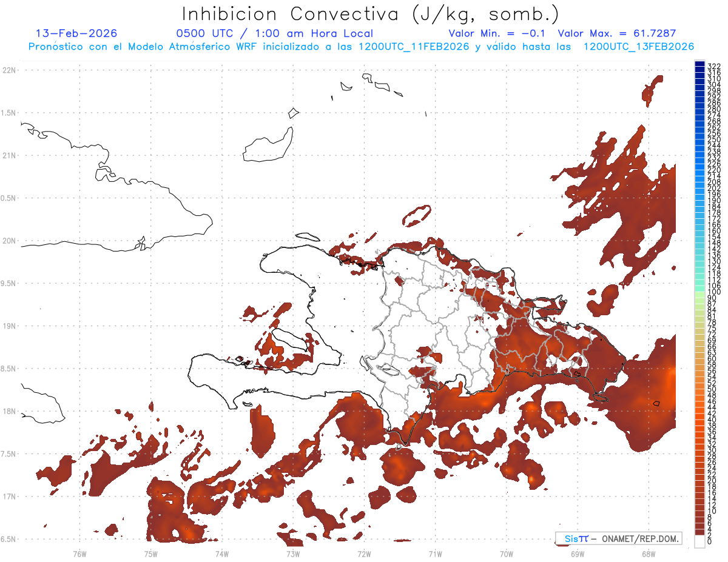This screenshot has height=562, width=728.
Task: Click the '75W' longitude label
Action: point(150,554)
